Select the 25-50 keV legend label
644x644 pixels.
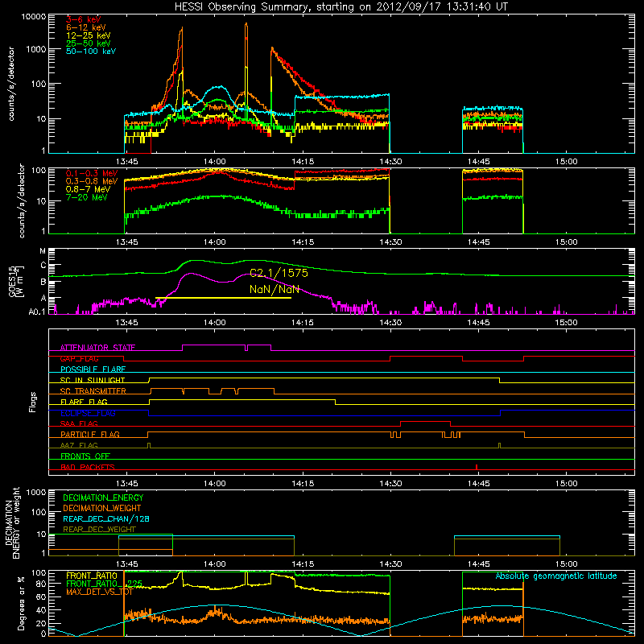[x=89, y=43]
